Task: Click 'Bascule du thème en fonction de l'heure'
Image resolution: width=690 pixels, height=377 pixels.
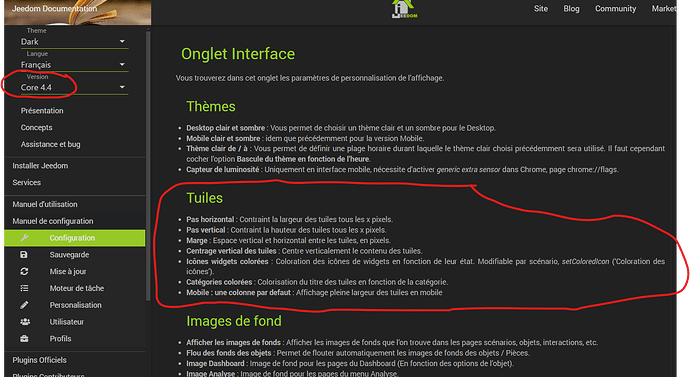Action: pyautogui.click(x=303, y=159)
